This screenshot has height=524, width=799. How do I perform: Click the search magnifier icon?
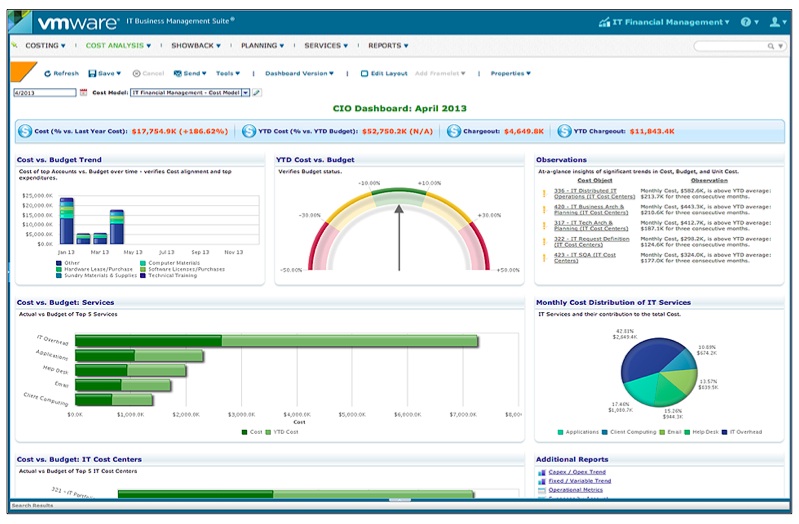coord(771,46)
